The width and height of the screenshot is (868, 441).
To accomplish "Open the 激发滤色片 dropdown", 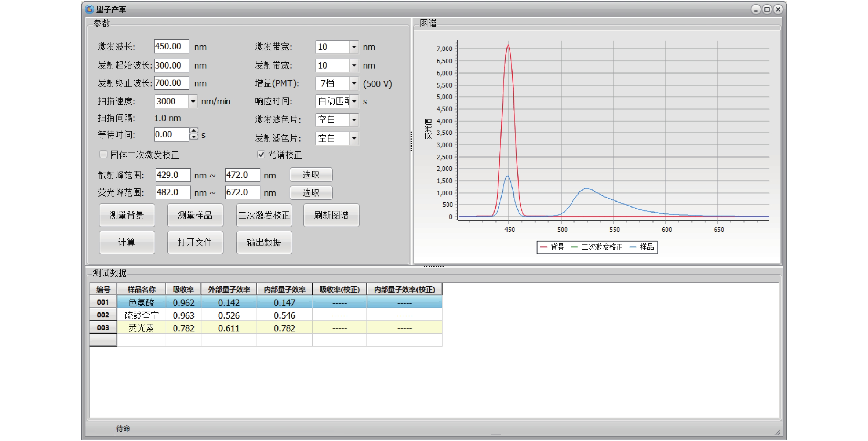I will [x=354, y=119].
